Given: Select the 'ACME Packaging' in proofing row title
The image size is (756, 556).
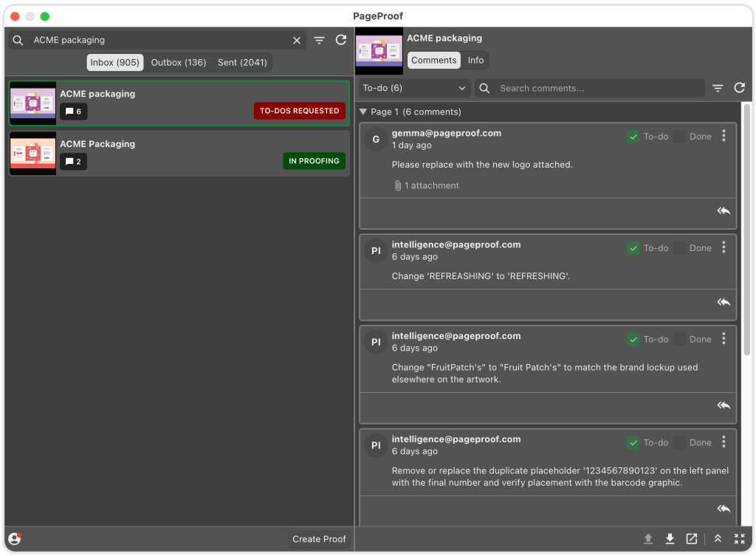Looking at the screenshot, I should pos(97,144).
